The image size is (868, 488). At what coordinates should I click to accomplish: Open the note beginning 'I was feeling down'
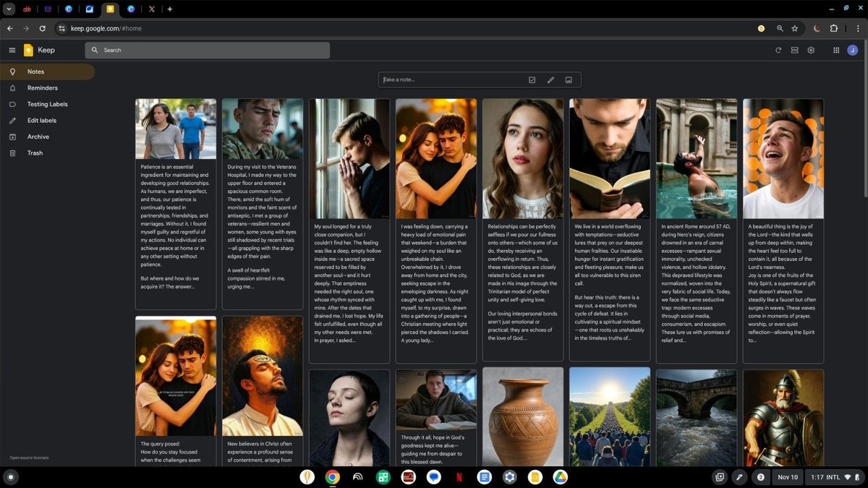pyautogui.click(x=436, y=231)
